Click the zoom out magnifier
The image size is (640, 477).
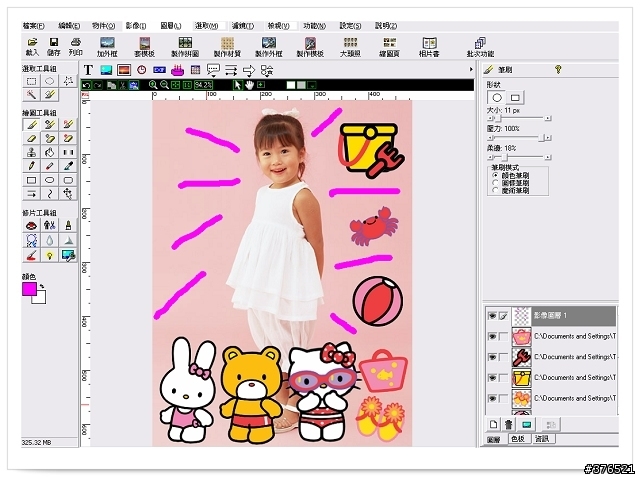[x=164, y=85]
